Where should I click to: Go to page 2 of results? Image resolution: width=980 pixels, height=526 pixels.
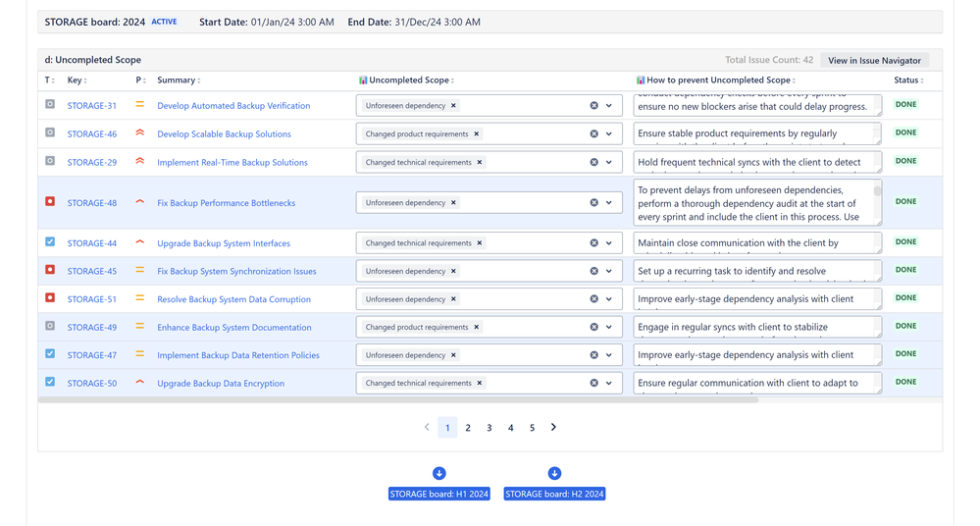point(468,428)
